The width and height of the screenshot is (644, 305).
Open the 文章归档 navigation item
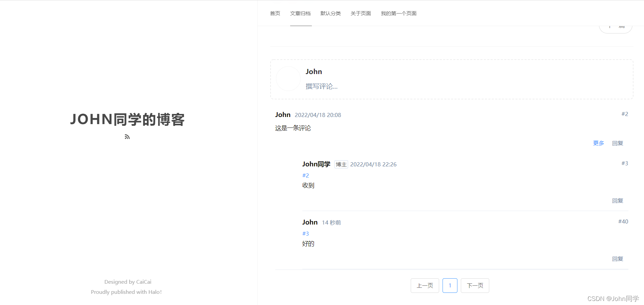pyautogui.click(x=300, y=13)
